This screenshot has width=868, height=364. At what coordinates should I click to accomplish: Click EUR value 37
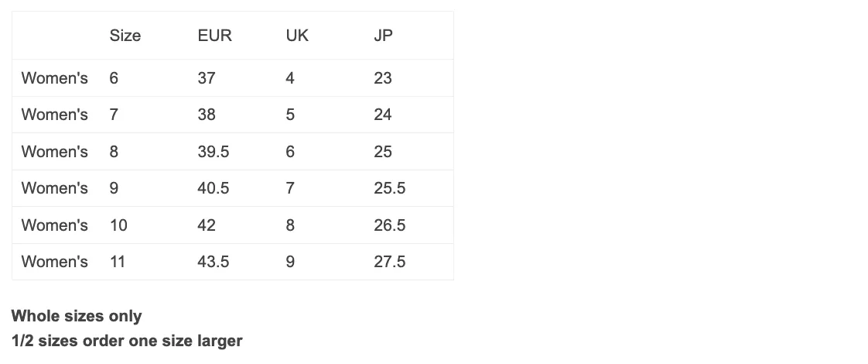point(207,78)
